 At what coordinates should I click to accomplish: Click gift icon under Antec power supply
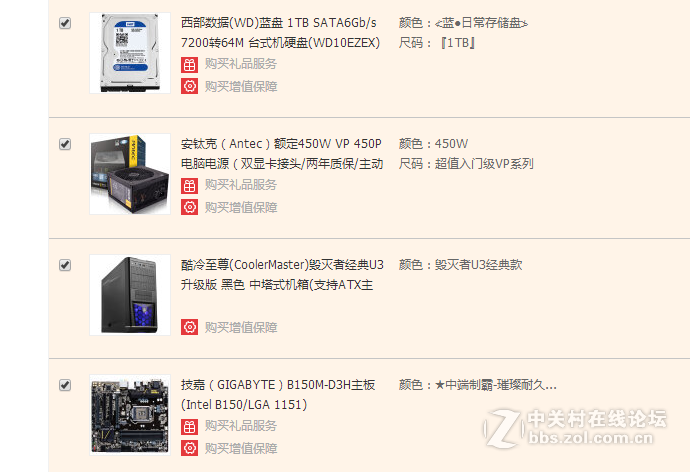(189, 186)
